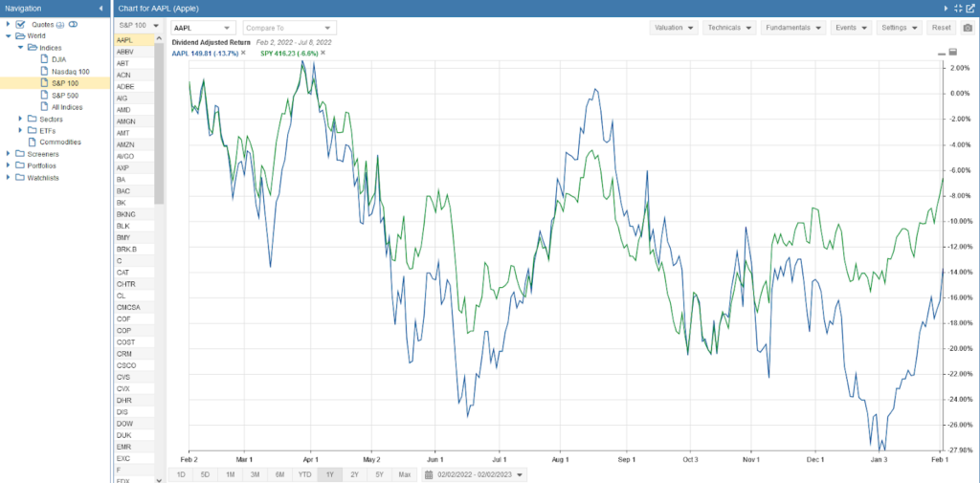The image size is (980, 483).
Task: Expand the Portfolios tree node
Action: coord(8,165)
